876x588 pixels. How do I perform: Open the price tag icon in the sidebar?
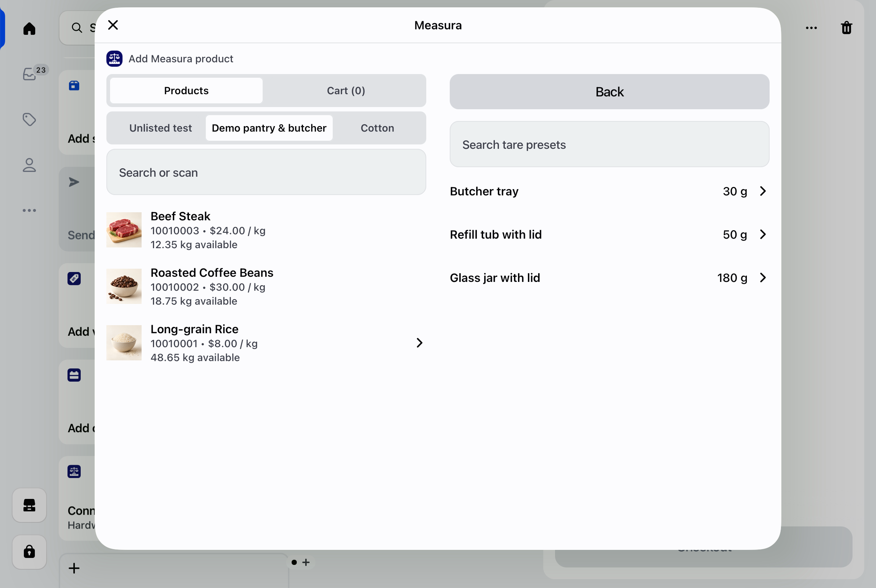pyautogui.click(x=29, y=119)
